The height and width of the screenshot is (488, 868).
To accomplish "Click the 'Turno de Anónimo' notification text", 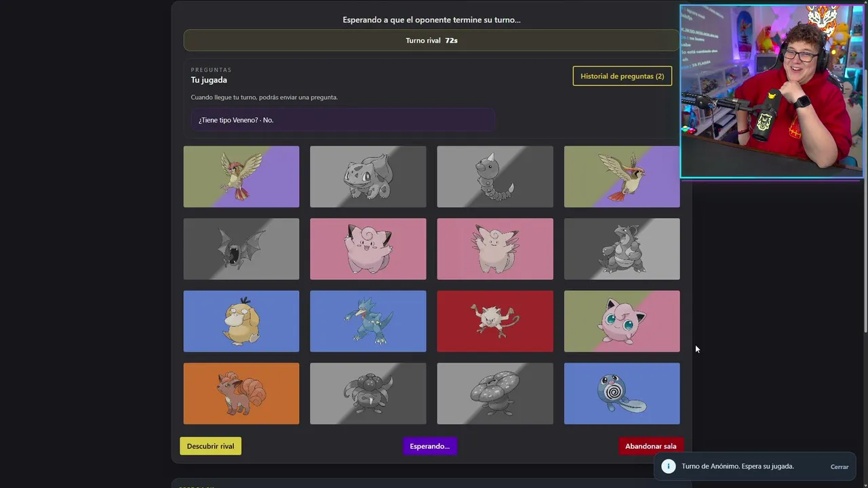I will (738, 466).
